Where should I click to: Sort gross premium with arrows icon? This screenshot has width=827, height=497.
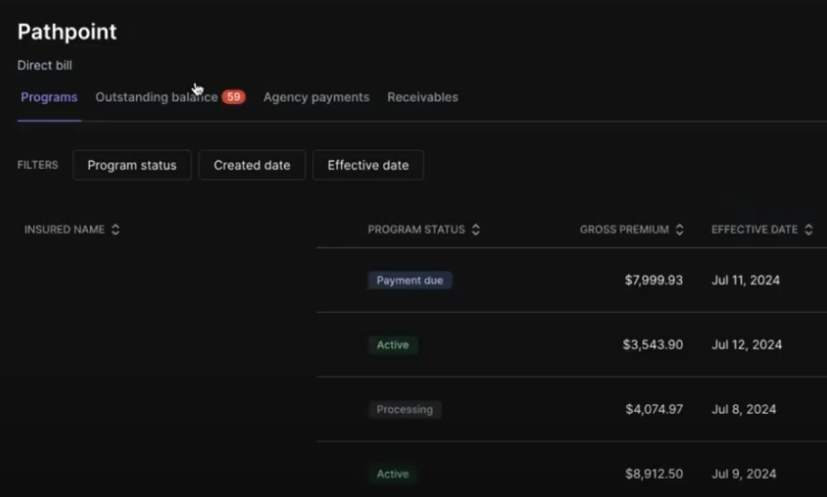click(680, 230)
